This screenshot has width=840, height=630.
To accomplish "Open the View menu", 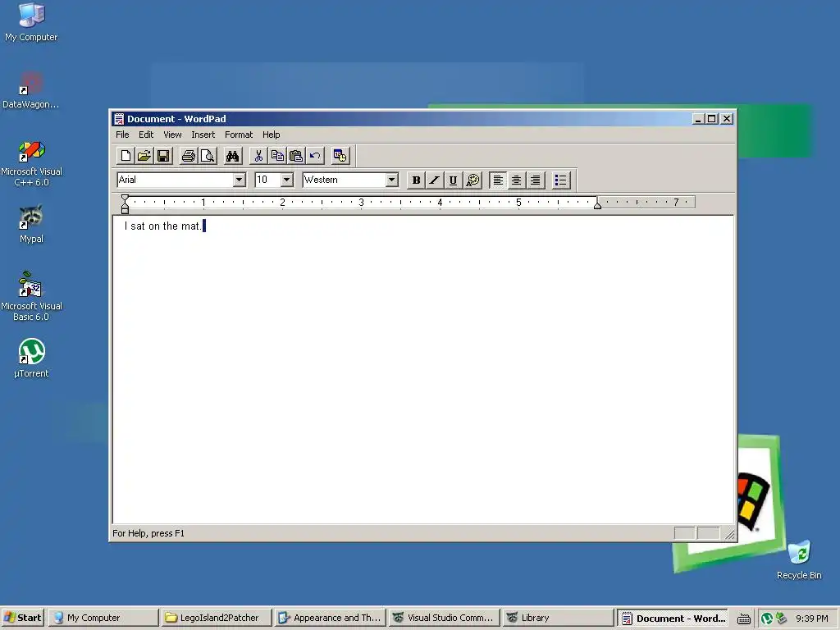I will (172, 135).
